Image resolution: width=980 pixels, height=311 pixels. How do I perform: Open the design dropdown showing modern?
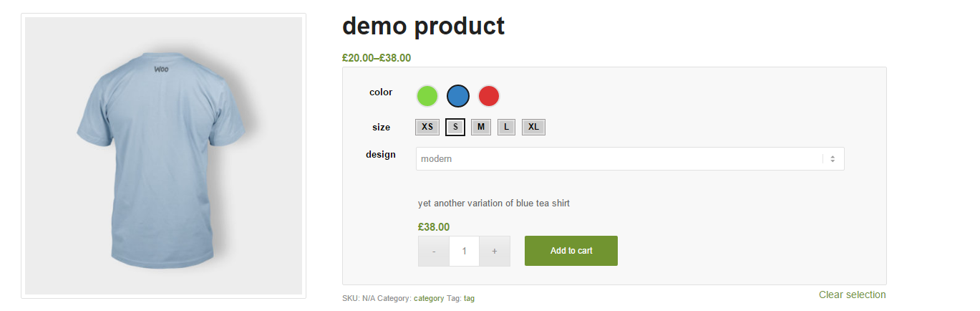point(630,158)
